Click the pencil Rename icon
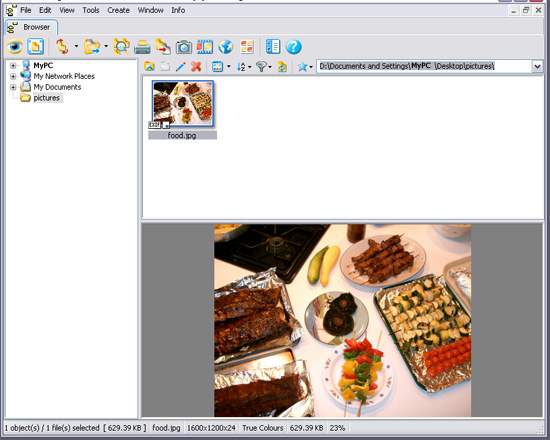 pyautogui.click(x=181, y=66)
